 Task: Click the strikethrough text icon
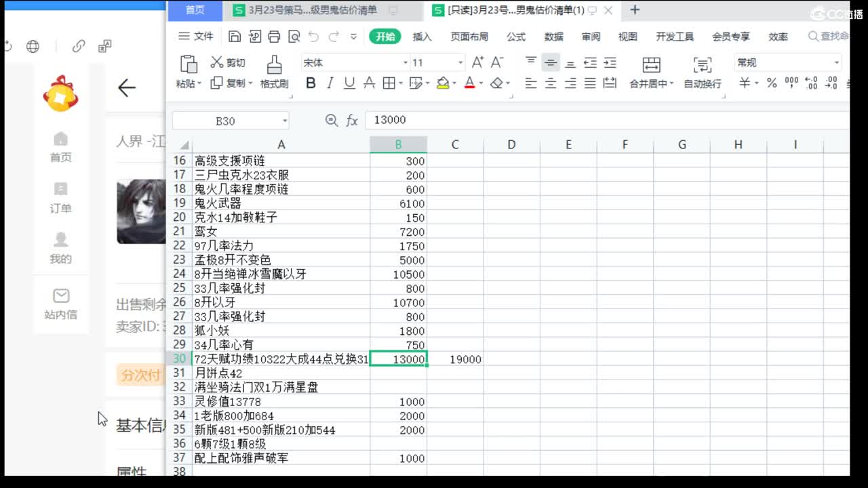(369, 83)
